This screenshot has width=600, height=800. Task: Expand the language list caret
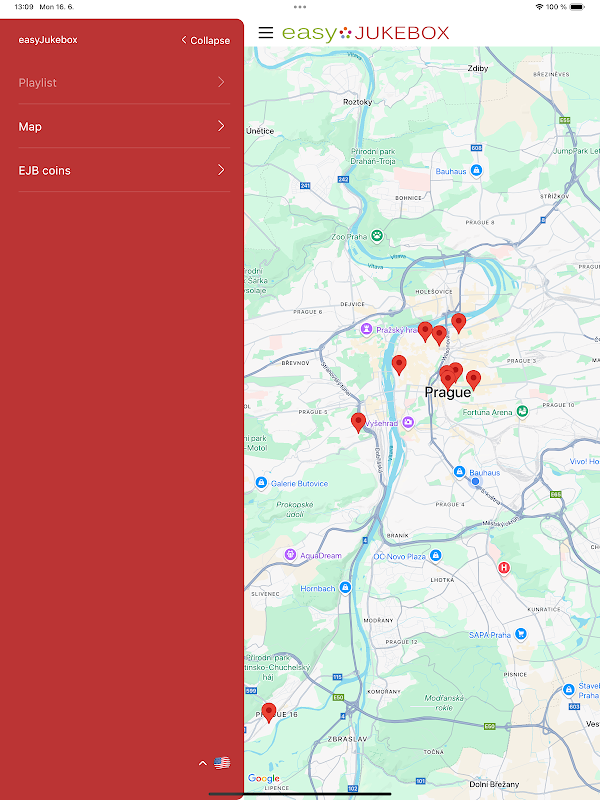click(203, 763)
